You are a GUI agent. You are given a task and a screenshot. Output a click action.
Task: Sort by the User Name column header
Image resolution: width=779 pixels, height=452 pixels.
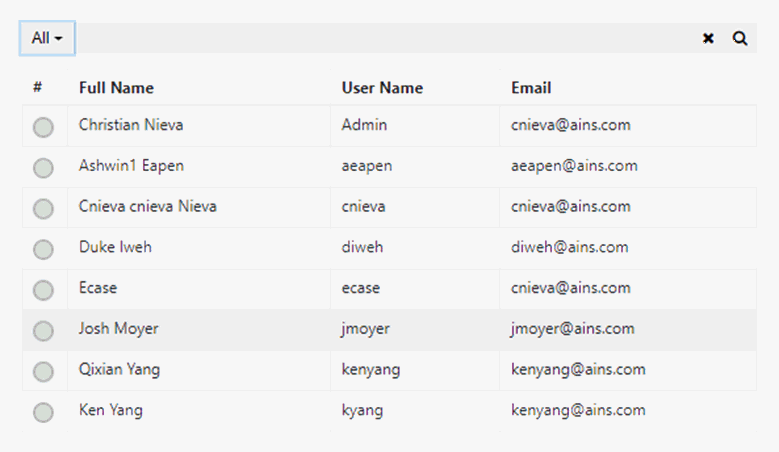tap(382, 88)
